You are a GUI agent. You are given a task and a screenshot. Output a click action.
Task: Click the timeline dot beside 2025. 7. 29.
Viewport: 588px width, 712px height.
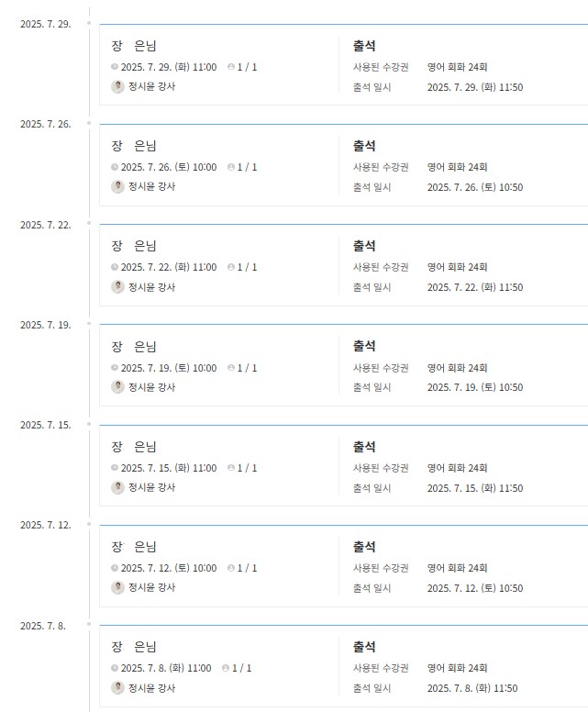pos(89,22)
